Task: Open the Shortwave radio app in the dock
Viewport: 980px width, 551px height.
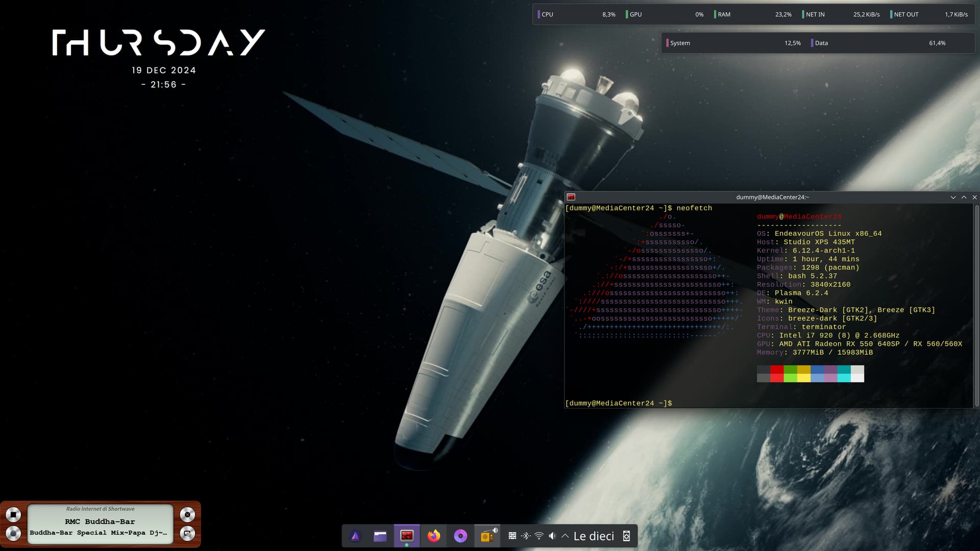Action: click(x=487, y=536)
